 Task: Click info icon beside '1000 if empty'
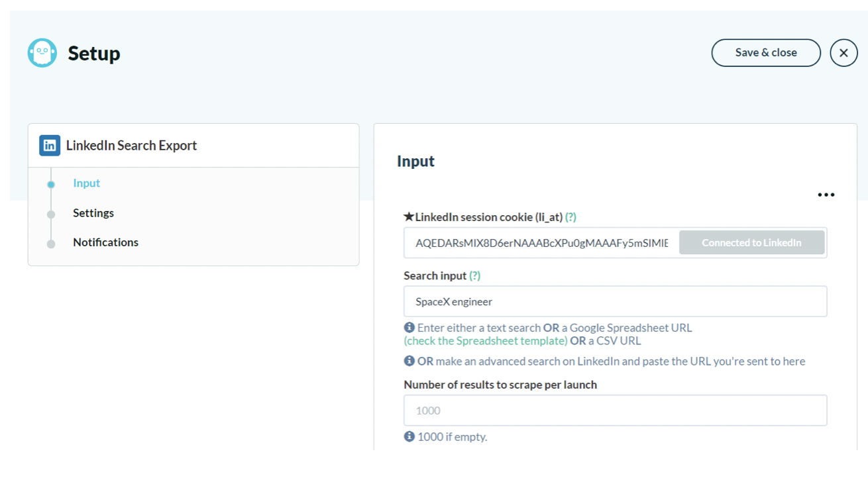(x=409, y=436)
